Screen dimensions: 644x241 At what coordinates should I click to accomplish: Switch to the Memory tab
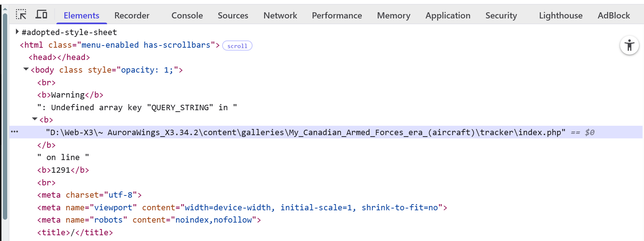(x=394, y=16)
